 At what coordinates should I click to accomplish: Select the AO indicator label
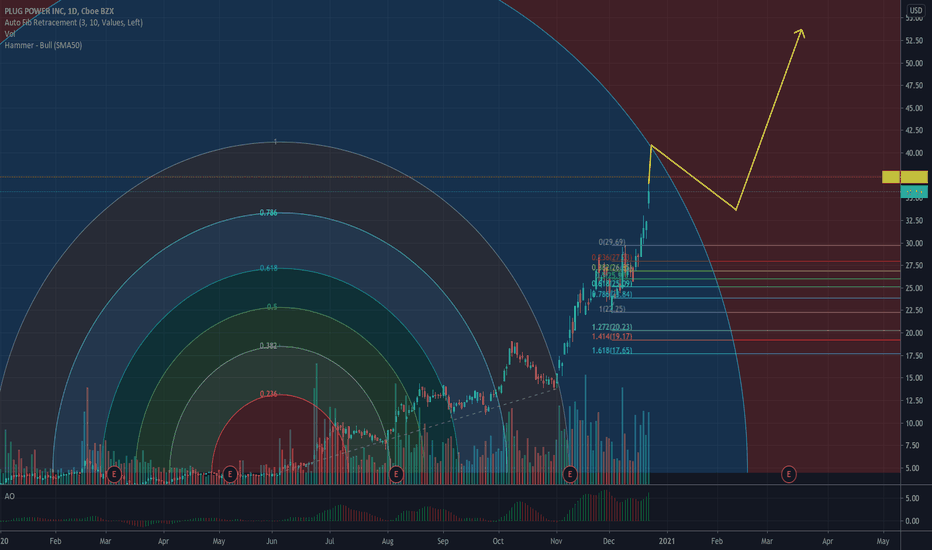point(10,496)
